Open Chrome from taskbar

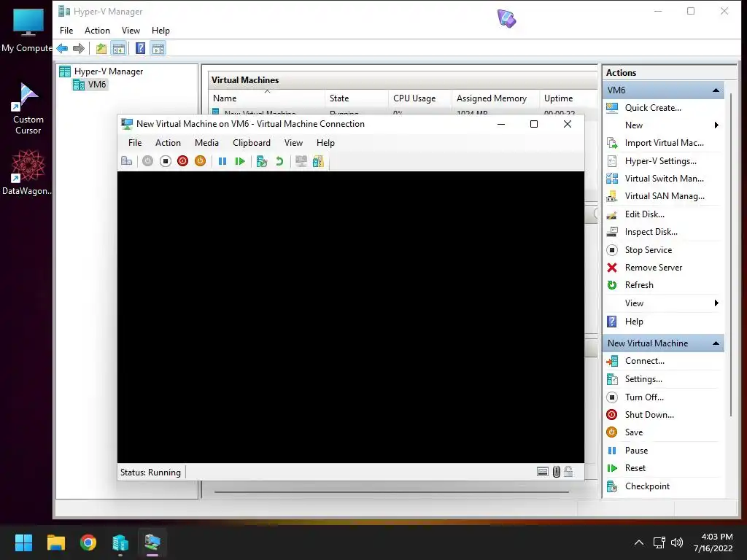(88, 542)
